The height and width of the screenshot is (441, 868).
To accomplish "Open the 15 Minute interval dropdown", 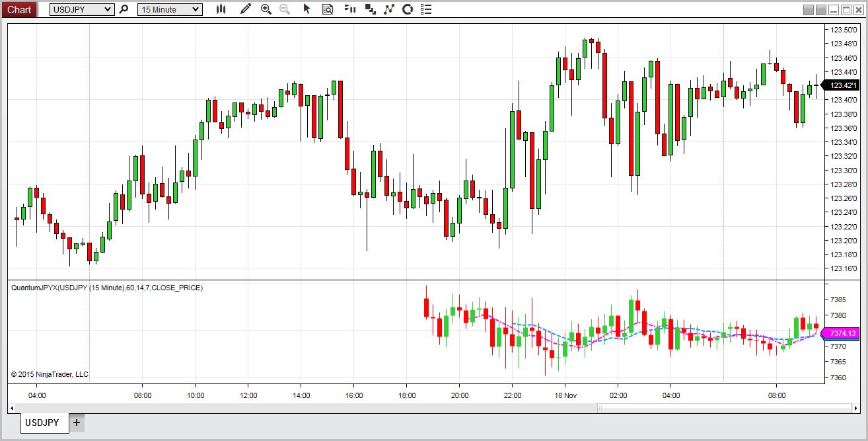I will (170, 9).
